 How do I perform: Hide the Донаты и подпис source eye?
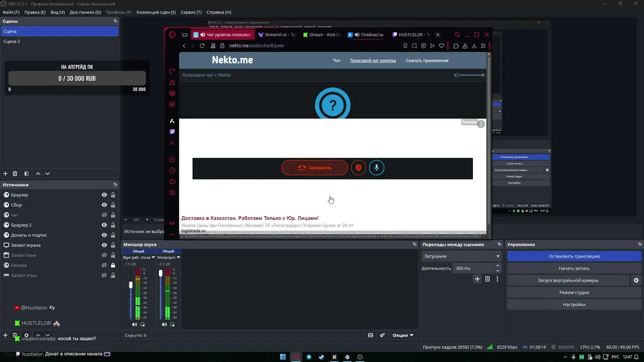click(x=104, y=235)
